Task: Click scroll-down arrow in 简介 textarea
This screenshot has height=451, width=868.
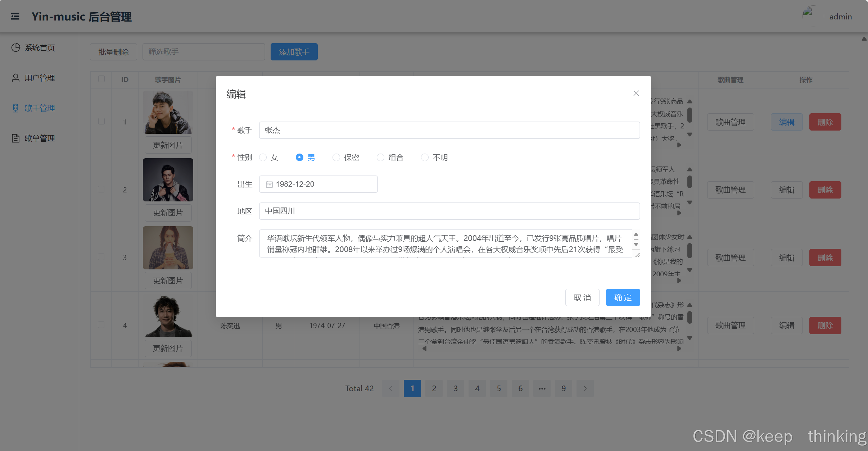Action: pyautogui.click(x=636, y=244)
